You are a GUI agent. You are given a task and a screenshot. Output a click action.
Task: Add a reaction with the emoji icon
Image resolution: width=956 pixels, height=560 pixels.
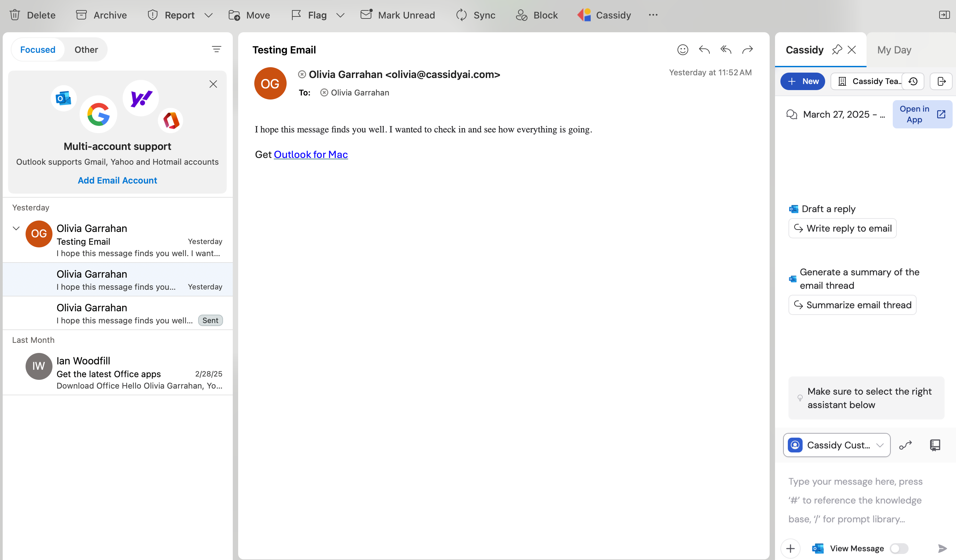click(683, 50)
